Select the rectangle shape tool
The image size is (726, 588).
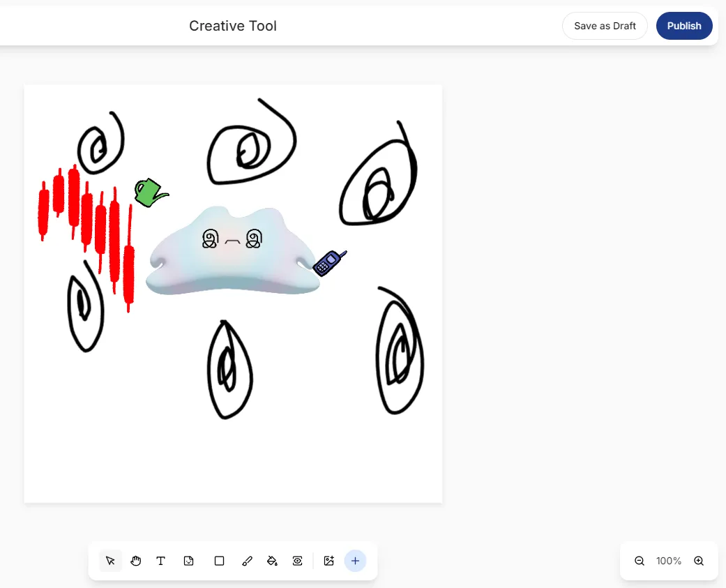[x=219, y=561]
